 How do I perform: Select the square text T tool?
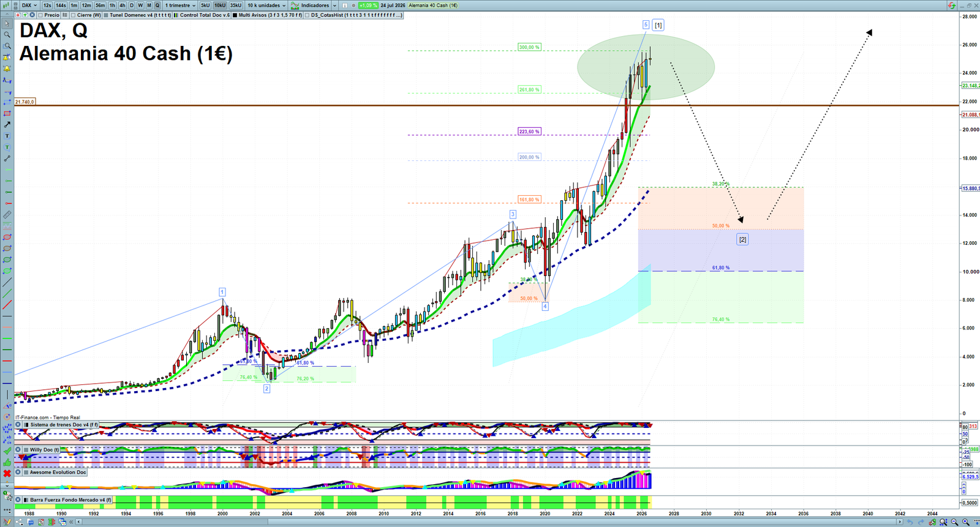tap(7, 135)
